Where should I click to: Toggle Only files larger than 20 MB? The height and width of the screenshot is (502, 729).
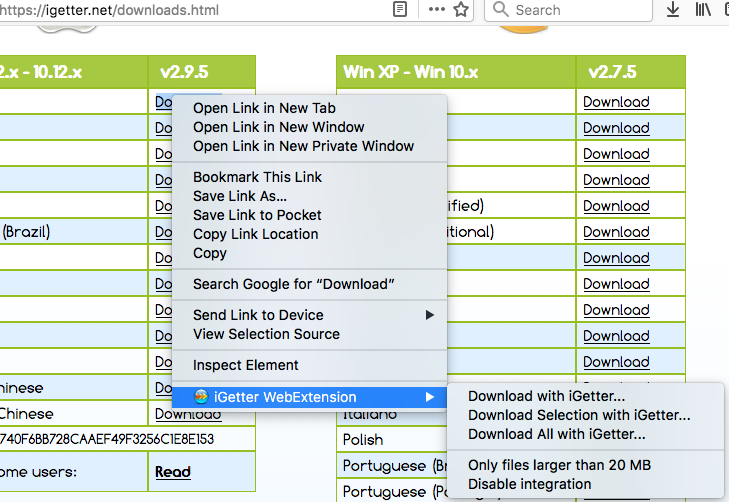[585, 465]
